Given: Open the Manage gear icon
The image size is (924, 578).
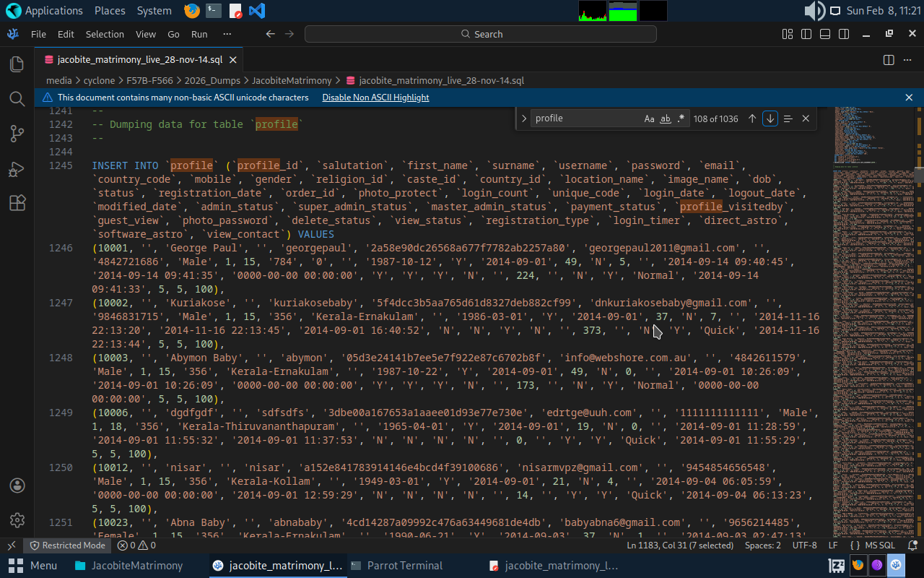Looking at the screenshot, I should tap(17, 520).
